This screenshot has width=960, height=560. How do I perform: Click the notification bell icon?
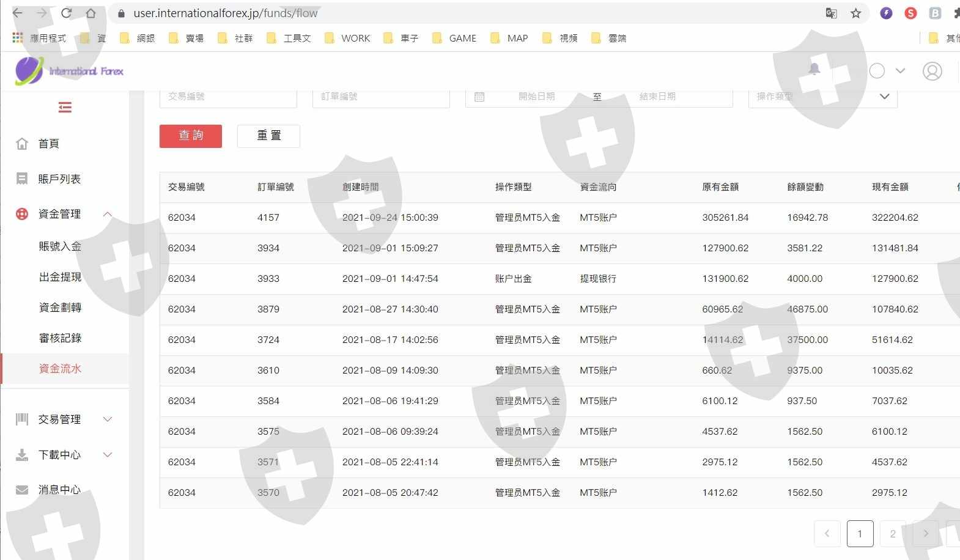(814, 70)
